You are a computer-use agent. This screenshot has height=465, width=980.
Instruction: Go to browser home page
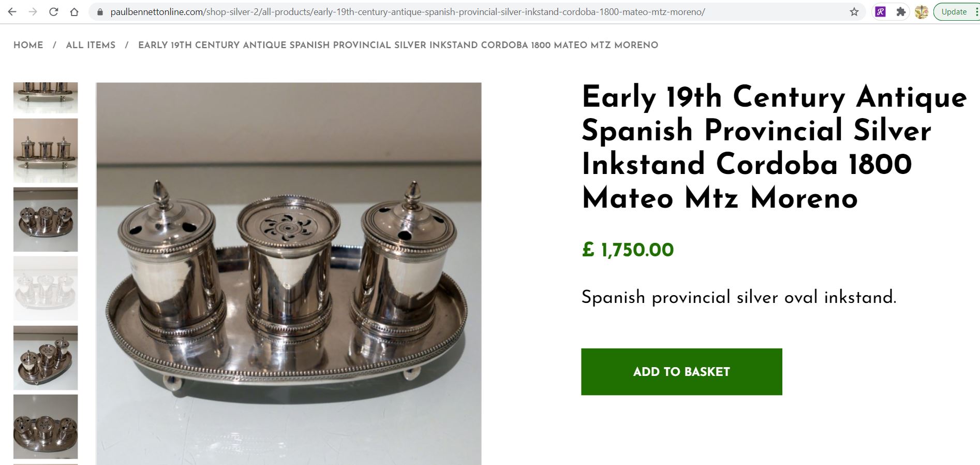(74, 11)
